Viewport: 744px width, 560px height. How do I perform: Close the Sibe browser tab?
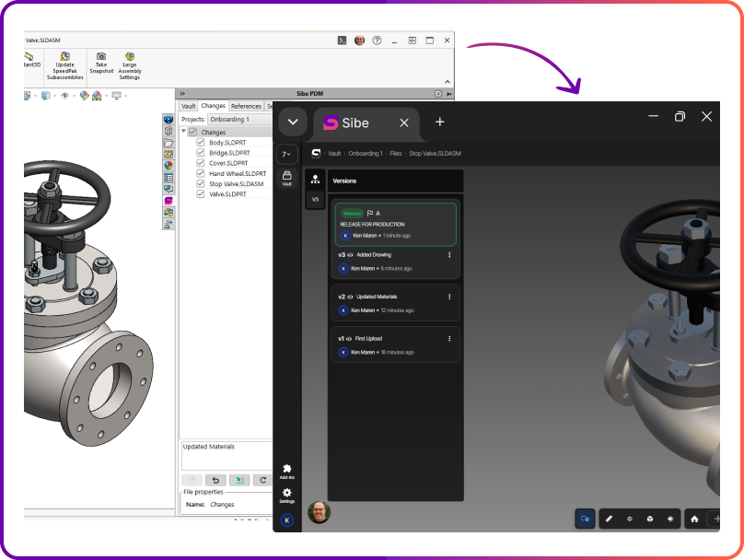coord(404,122)
